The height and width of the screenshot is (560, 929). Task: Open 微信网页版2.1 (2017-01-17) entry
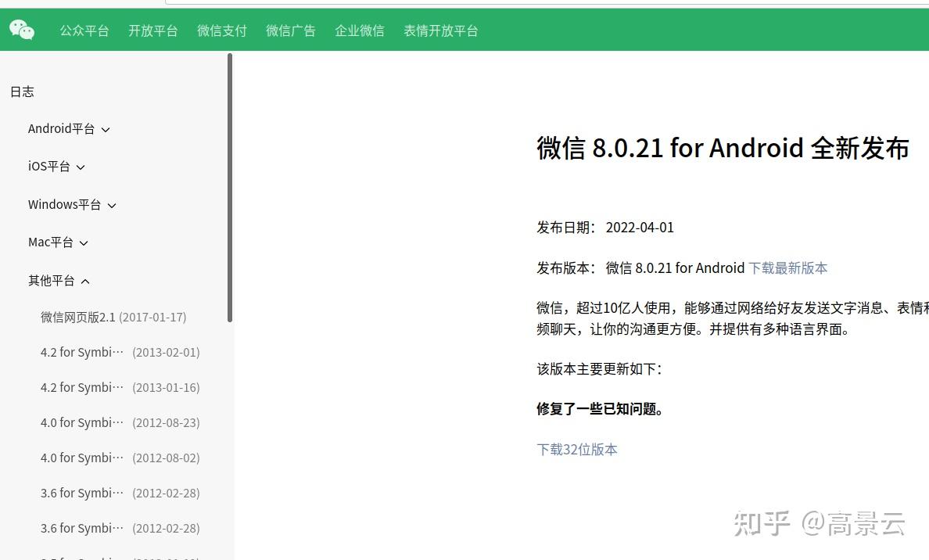click(113, 317)
